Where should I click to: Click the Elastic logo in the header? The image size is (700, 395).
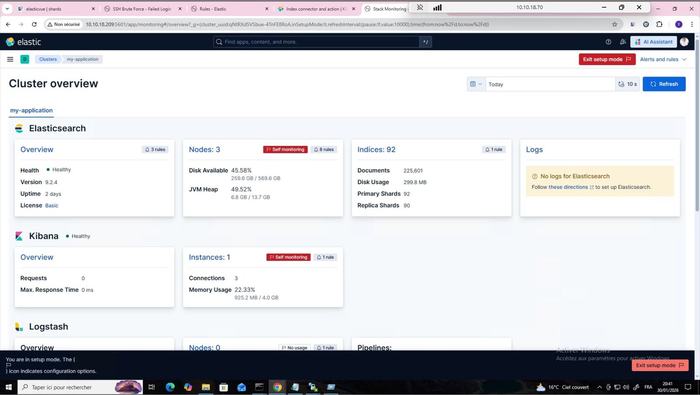[x=24, y=42]
